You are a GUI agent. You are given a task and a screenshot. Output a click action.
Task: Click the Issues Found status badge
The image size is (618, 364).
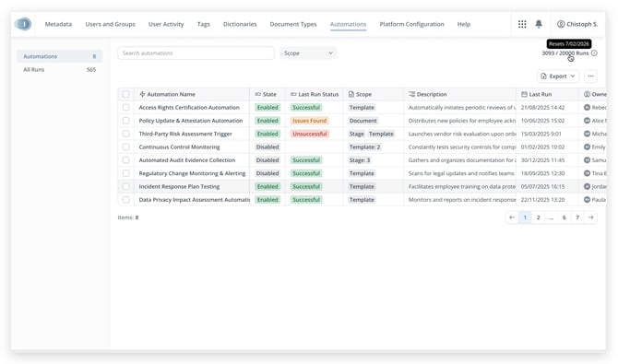click(x=309, y=121)
